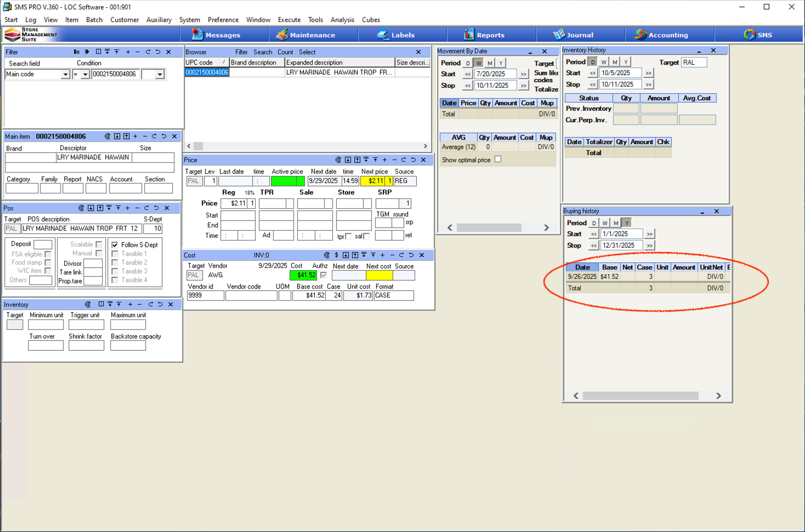Click the plus icon in Cost panel

pos(382,255)
